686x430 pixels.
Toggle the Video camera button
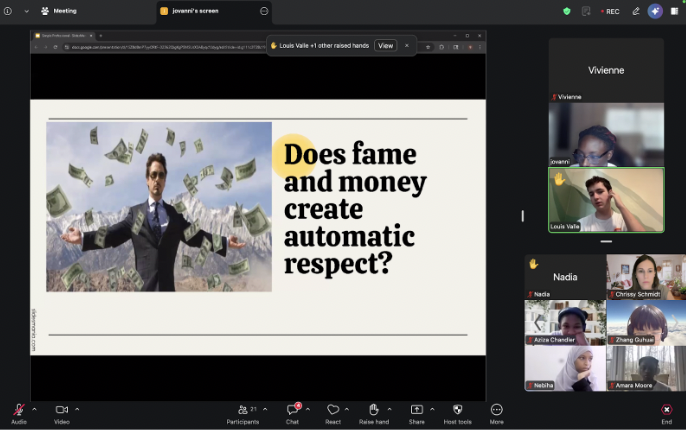(x=62, y=414)
